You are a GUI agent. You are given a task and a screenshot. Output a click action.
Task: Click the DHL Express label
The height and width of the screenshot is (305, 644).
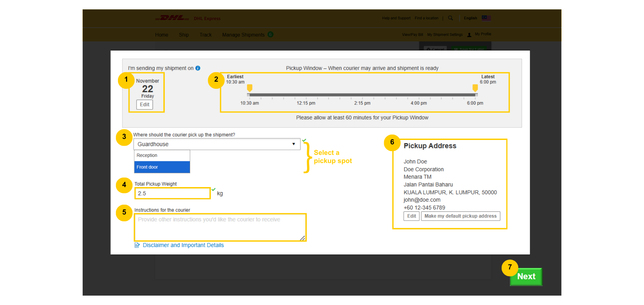(x=207, y=18)
